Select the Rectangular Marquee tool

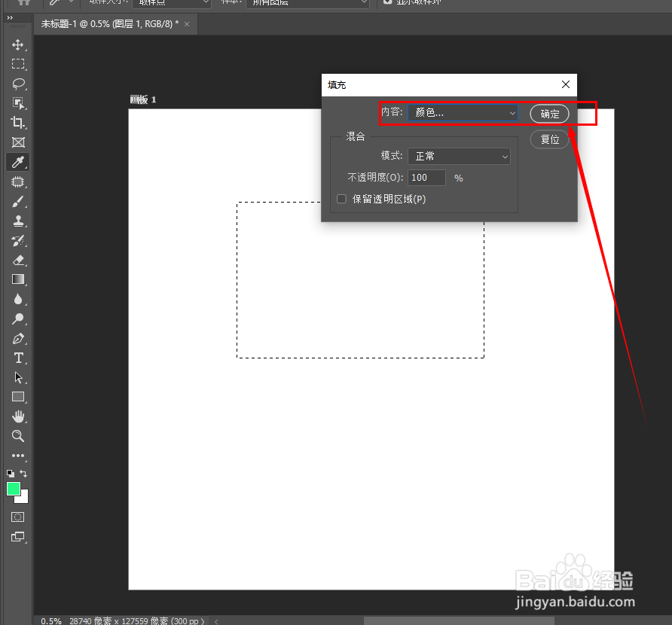18,64
